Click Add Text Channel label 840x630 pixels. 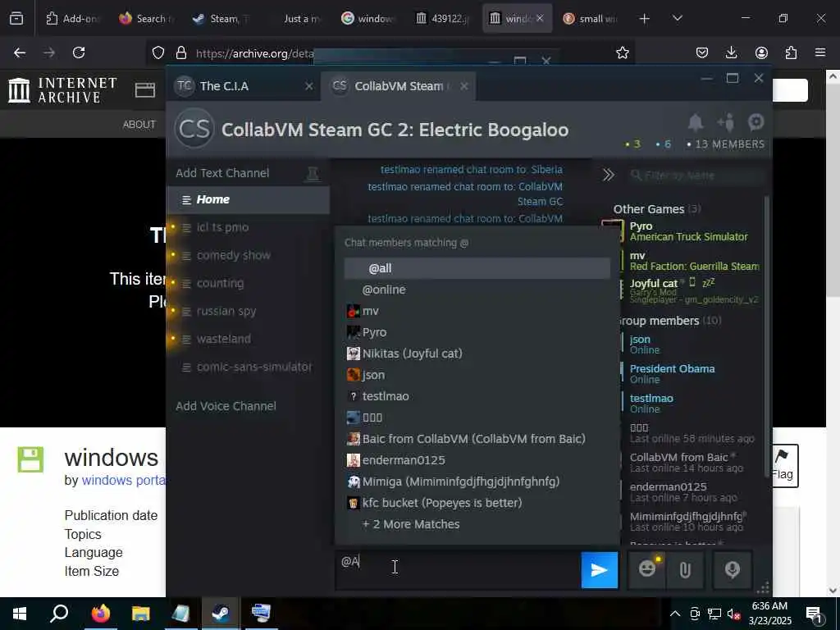[222, 173]
